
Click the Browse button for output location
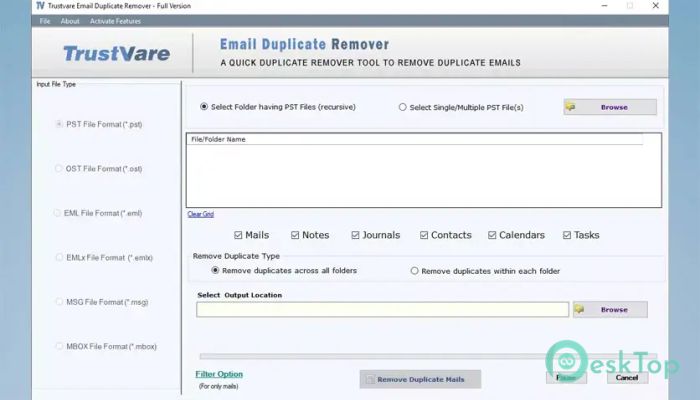pos(610,309)
